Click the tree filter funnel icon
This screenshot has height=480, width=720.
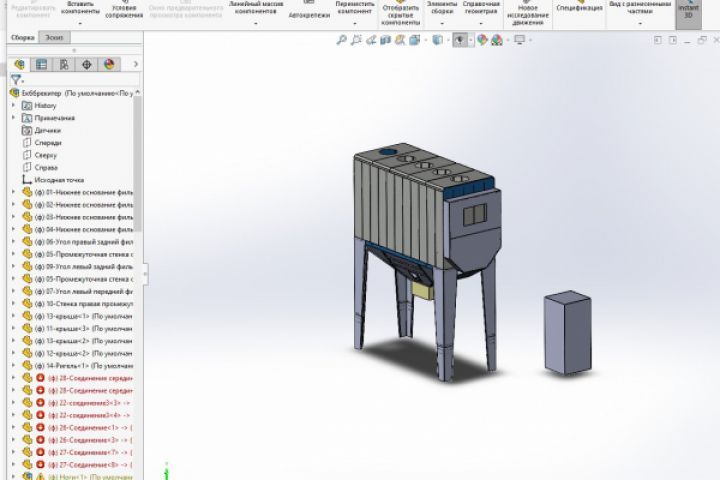[x=16, y=79]
